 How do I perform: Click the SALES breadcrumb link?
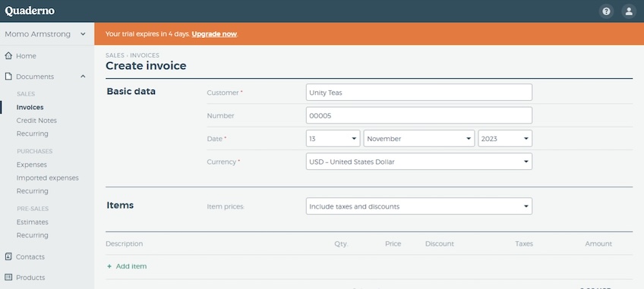[x=115, y=55]
